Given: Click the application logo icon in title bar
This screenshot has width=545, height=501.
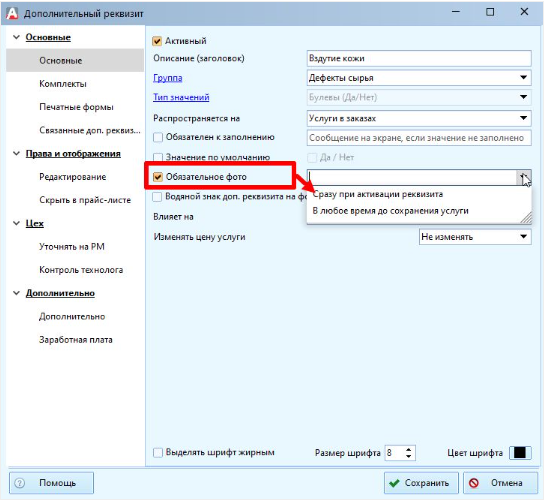Looking at the screenshot, I should [12, 13].
